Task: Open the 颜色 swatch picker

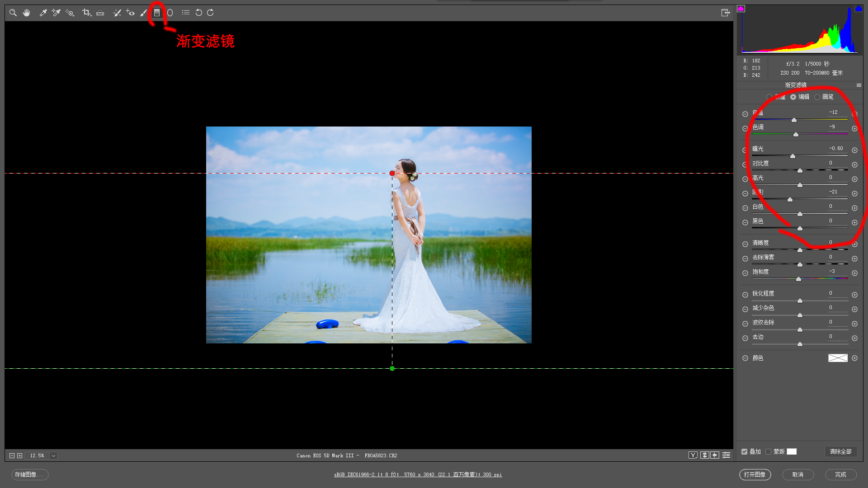Action: point(838,358)
